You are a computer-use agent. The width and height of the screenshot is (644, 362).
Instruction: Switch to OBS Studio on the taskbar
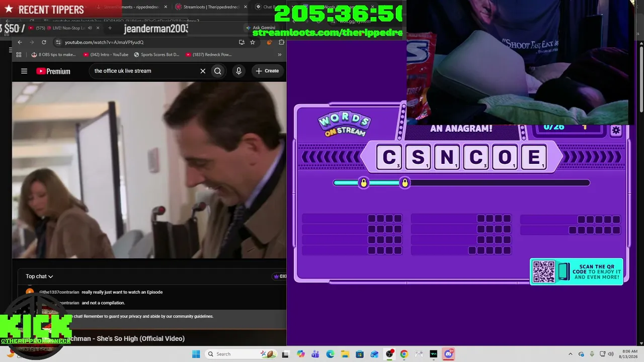pyautogui.click(x=389, y=354)
